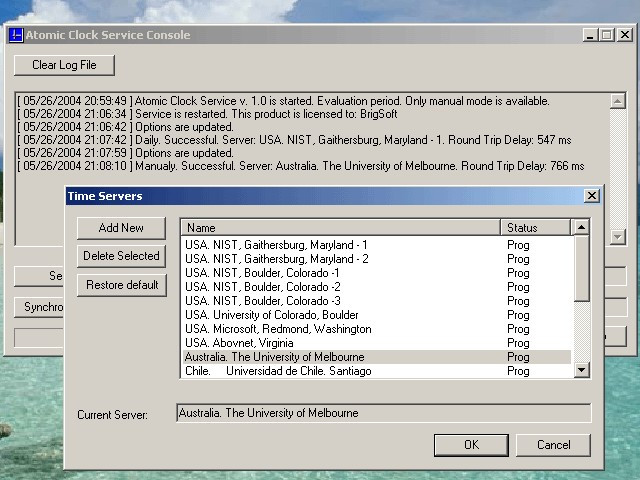Minimize the Atomic Clock Service Console window
The width and height of the screenshot is (640, 480).
pyautogui.click(x=590, y=35)
